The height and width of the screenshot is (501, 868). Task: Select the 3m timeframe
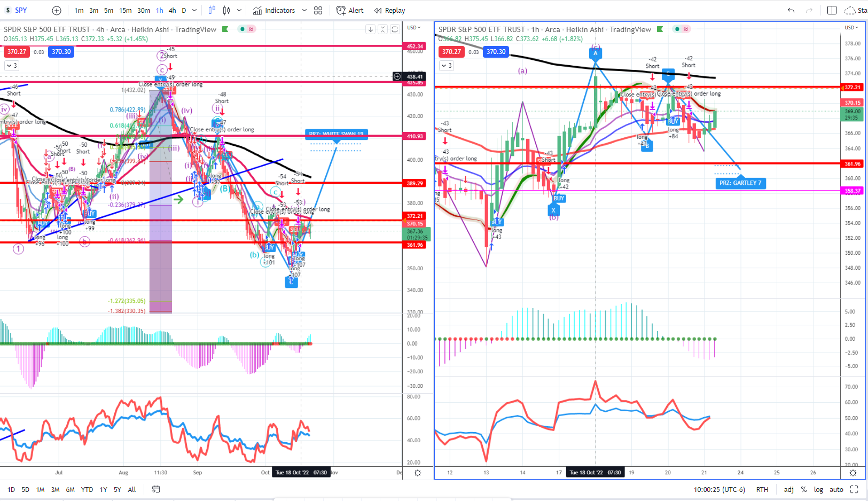tap(93, 10)
